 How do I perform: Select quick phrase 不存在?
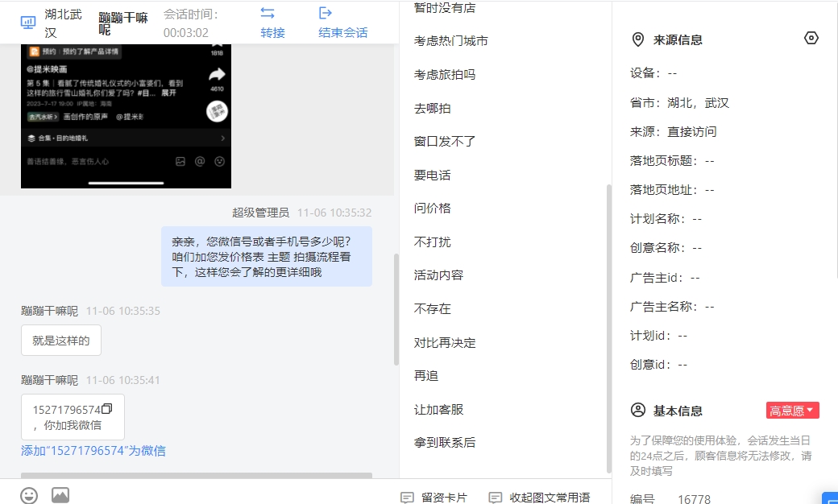pyautogui.click(x=433, y=308)
